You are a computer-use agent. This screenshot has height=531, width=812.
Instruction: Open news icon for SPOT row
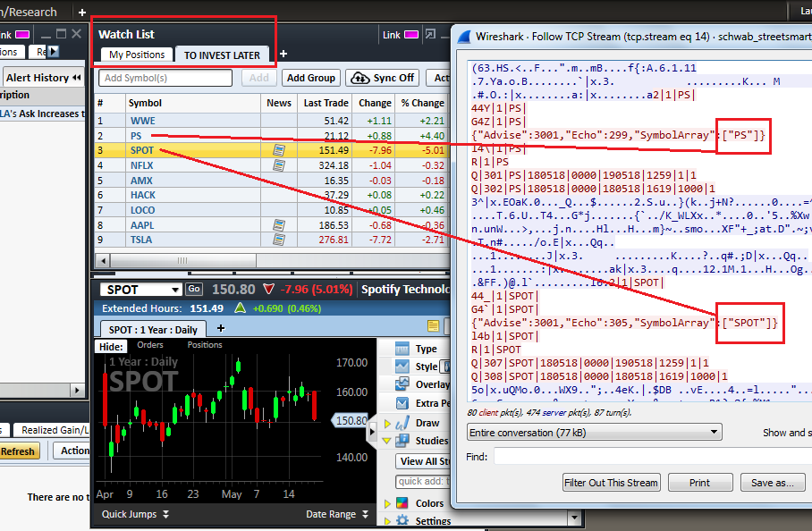pos(279,150)
